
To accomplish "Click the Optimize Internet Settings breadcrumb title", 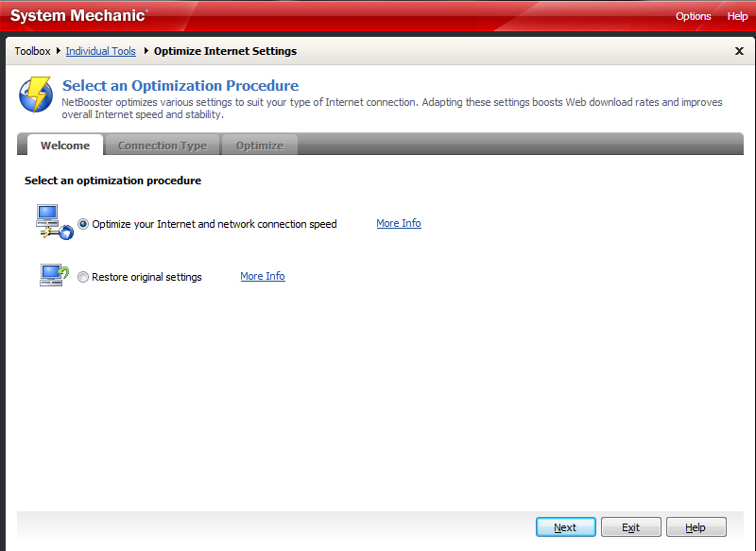I will [x=225, y=51].
